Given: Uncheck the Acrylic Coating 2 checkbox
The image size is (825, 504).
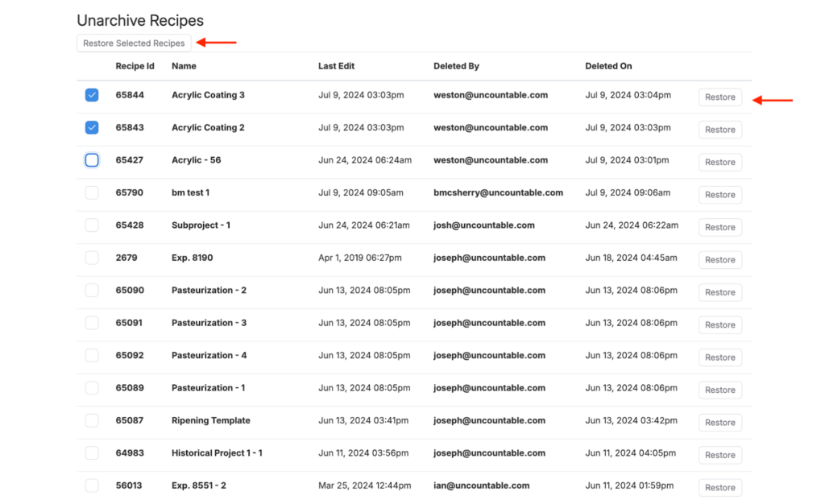Looking at the screenshot, I should pyautogui.click(x=92, y=127).
